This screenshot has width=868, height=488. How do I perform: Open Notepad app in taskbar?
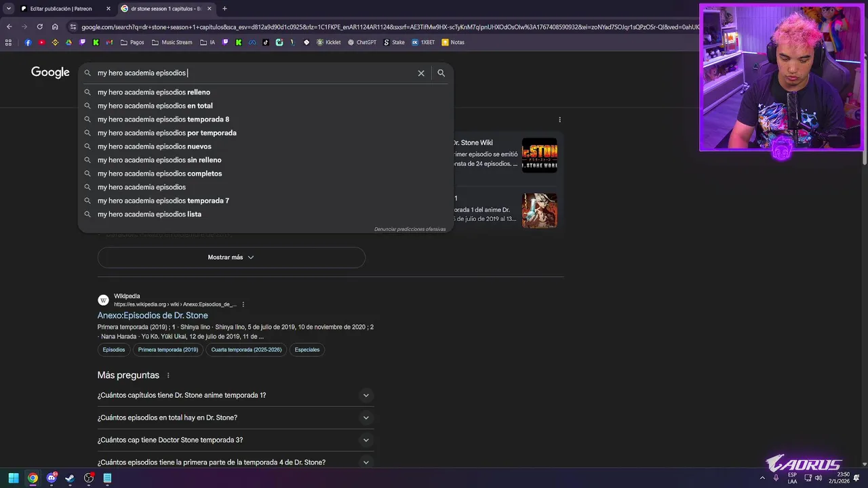pos(107,478)
